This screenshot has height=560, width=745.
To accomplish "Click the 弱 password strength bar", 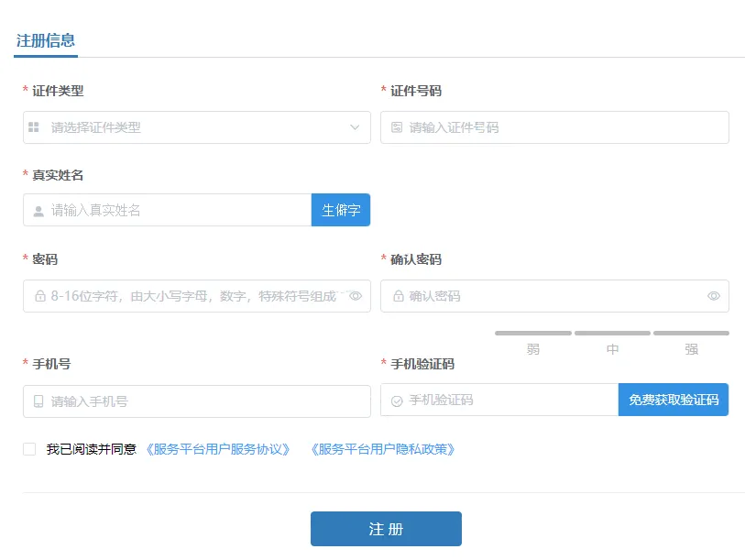I will tap(533, 334).
